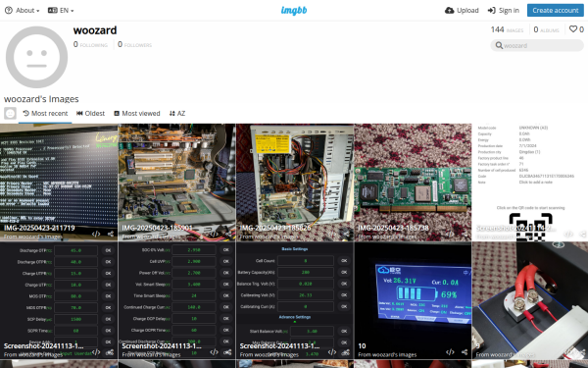Click the Create account button
This screenshot has height=368, width=588.
[x=556, y=11]
